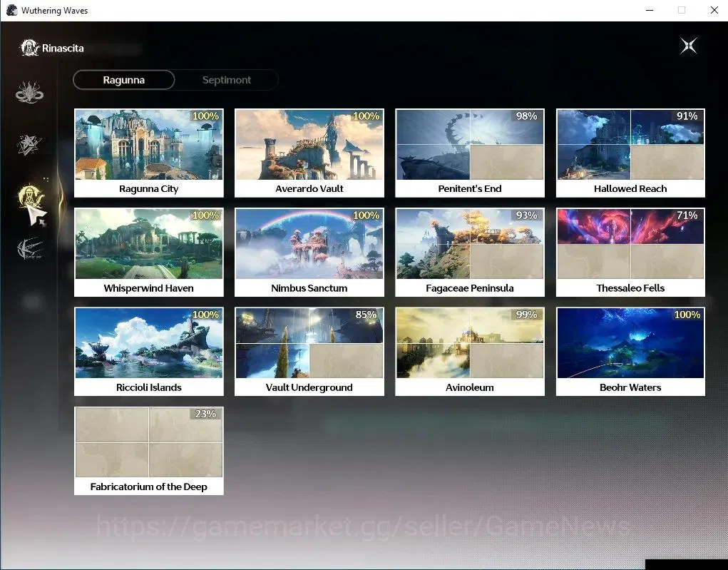Click the Riccioli Islands label
The width and height of the screenshot is (728, 570).
(x=148, y=387)
